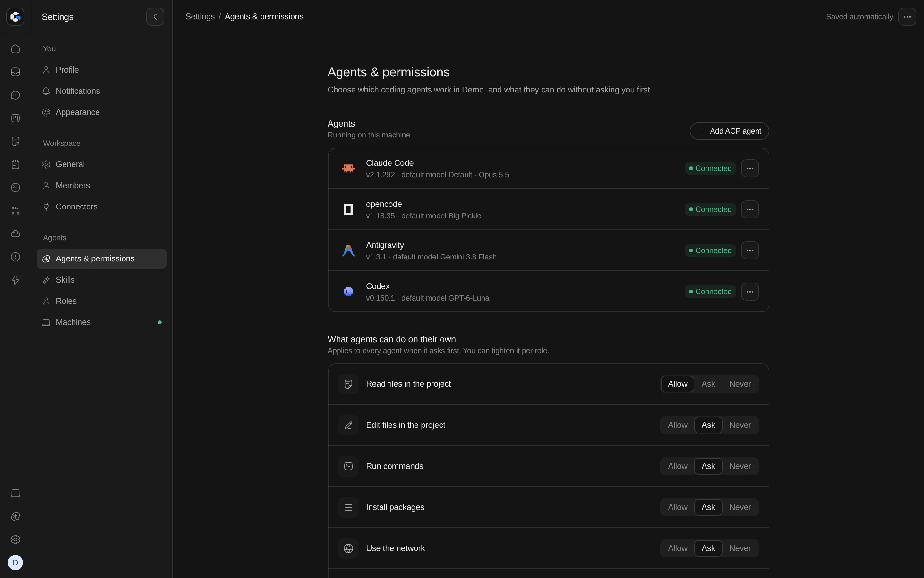Set Run commands to Allow
924x578 pixels.
tap(677, 466)
